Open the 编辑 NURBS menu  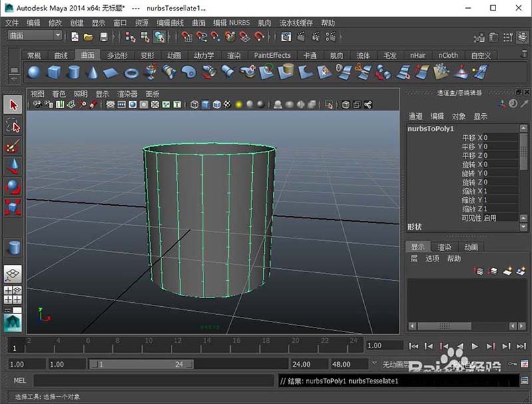[x=230, y=23]
